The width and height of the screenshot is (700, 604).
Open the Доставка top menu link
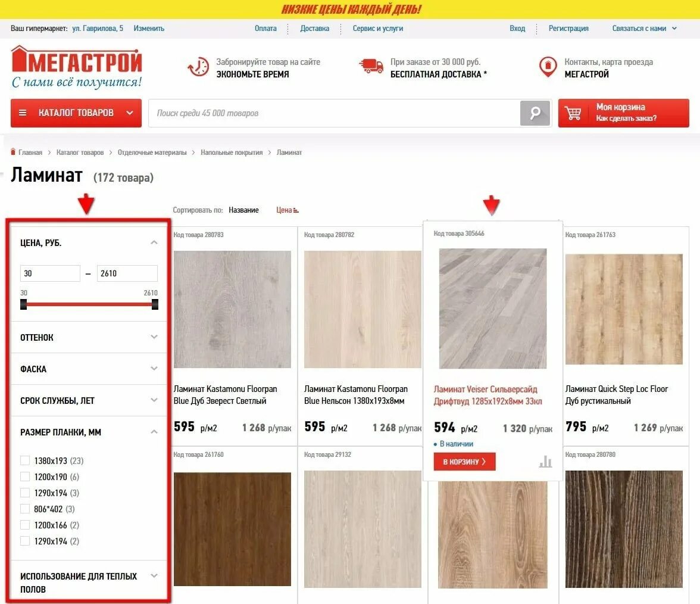click(x=315, y=28)
